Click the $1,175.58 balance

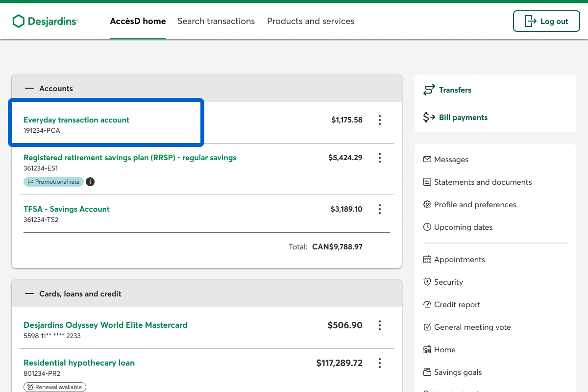tap(347, 120)
